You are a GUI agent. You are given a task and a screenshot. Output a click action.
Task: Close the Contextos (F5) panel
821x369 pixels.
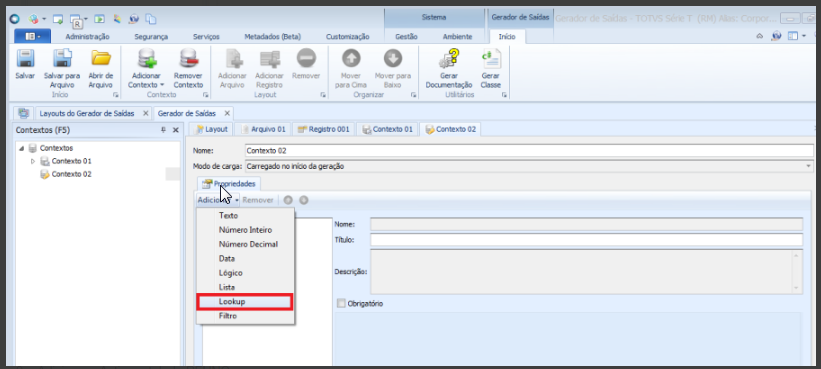coord(176,130)
